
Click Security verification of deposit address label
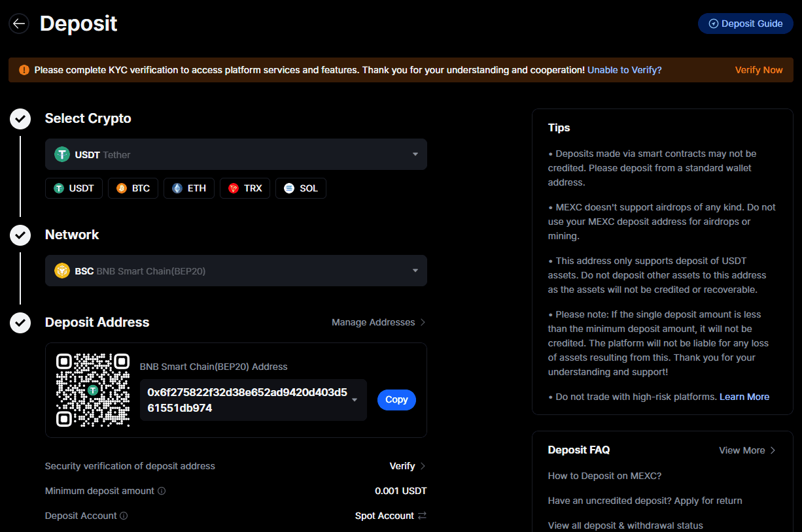point(130,466)
